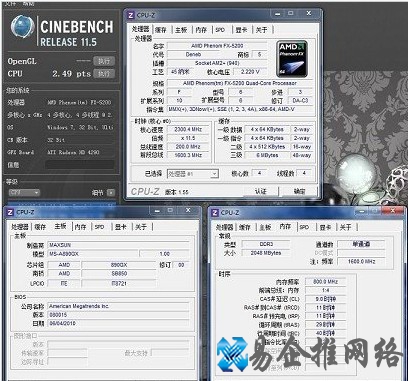Open 主板 tab in the CPU-Z memory window
This screenshot has width=408, height=381.
point(265,228)
